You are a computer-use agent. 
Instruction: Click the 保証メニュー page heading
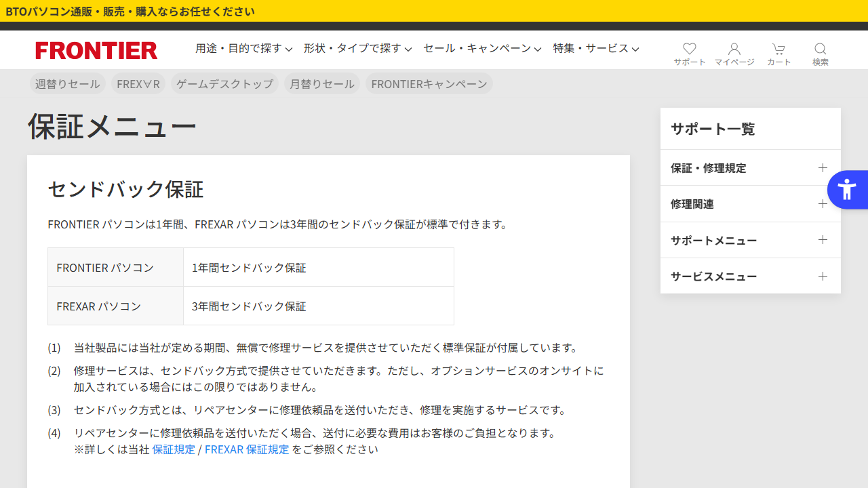(x=112, y=126)
